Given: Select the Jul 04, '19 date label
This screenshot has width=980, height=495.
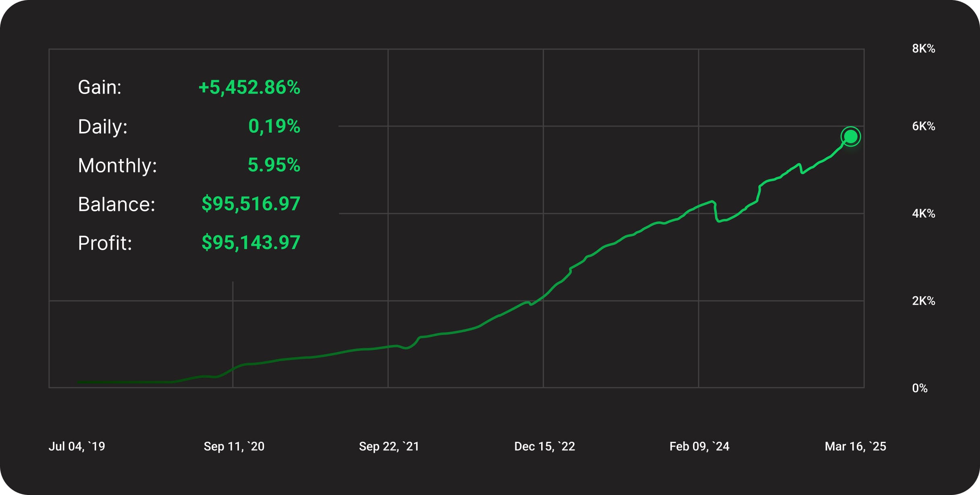Looking at the screenshot, I should 77,446.
